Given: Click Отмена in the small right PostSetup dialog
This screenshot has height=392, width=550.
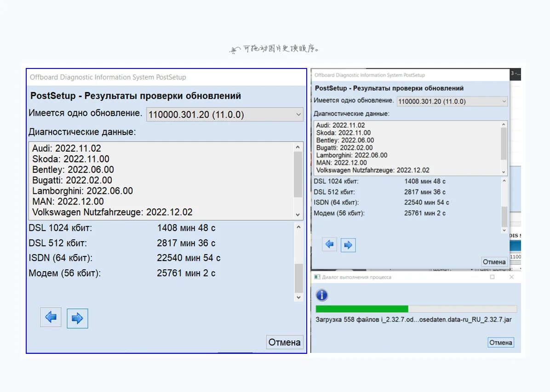Looking at the screenshot, I should click(494, 262).
